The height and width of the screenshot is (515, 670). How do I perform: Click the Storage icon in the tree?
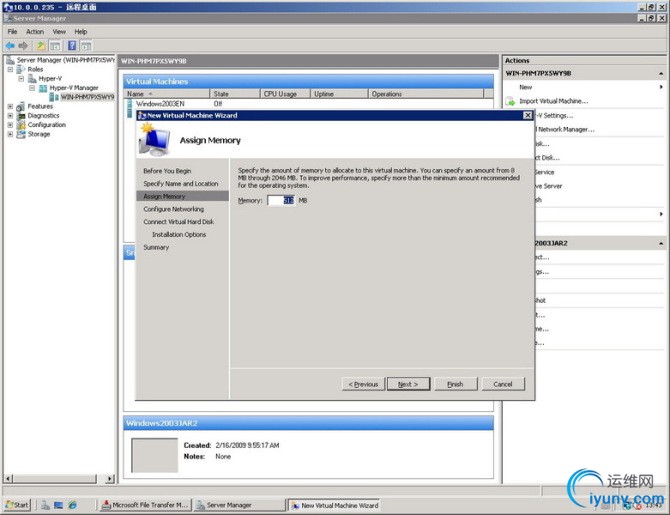21,134
